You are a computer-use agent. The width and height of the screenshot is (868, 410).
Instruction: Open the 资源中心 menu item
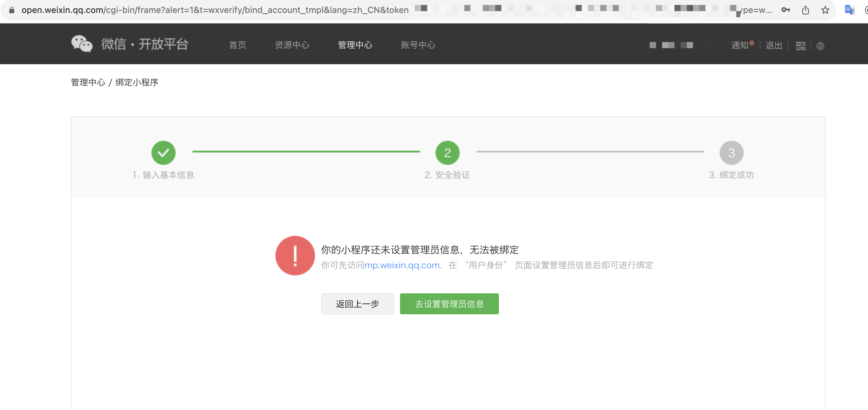pos(292,45)
